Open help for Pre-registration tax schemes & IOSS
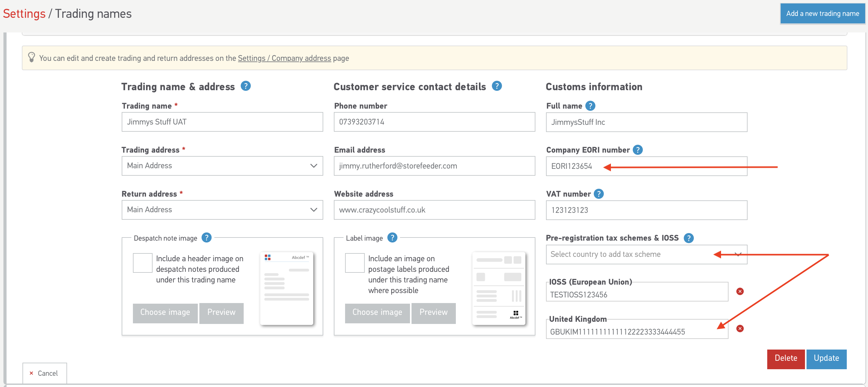 coord(688,238)
